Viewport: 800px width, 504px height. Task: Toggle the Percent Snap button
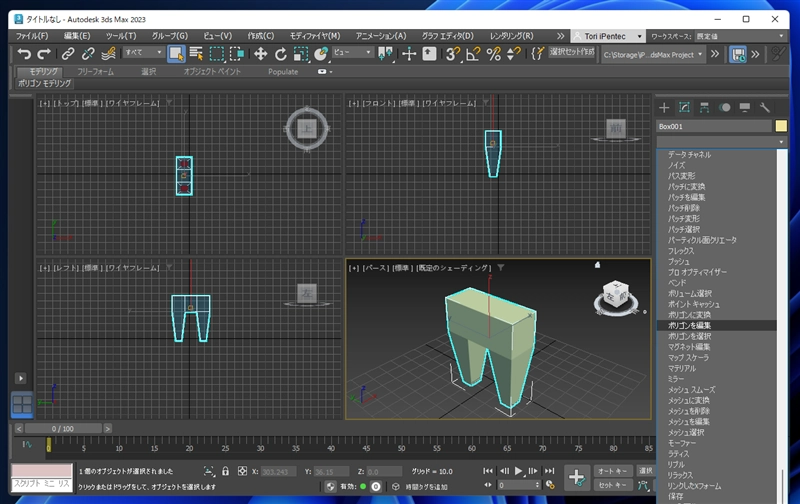coord(493,54)
